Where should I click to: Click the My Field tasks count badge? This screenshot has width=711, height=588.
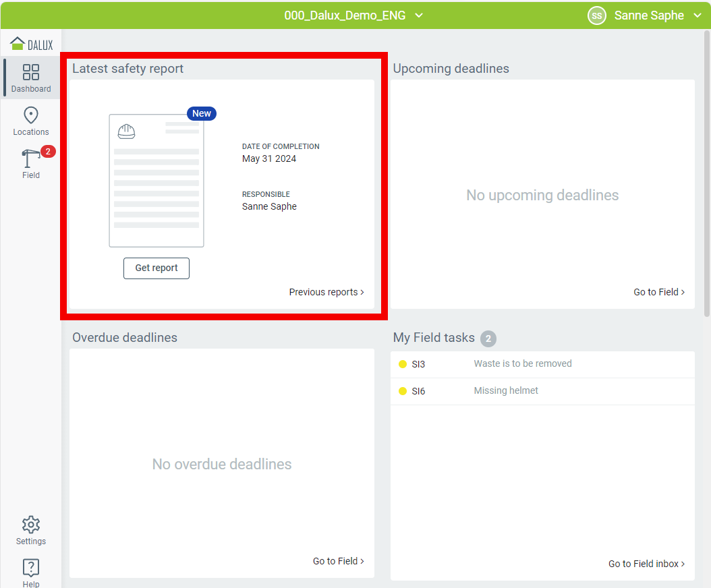[488, 339]
